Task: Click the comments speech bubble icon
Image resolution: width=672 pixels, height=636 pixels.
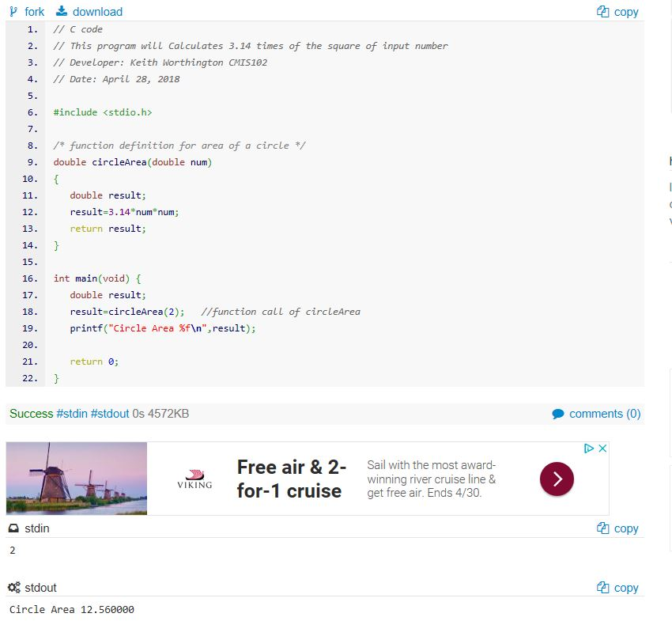Action: coord(558,414)
